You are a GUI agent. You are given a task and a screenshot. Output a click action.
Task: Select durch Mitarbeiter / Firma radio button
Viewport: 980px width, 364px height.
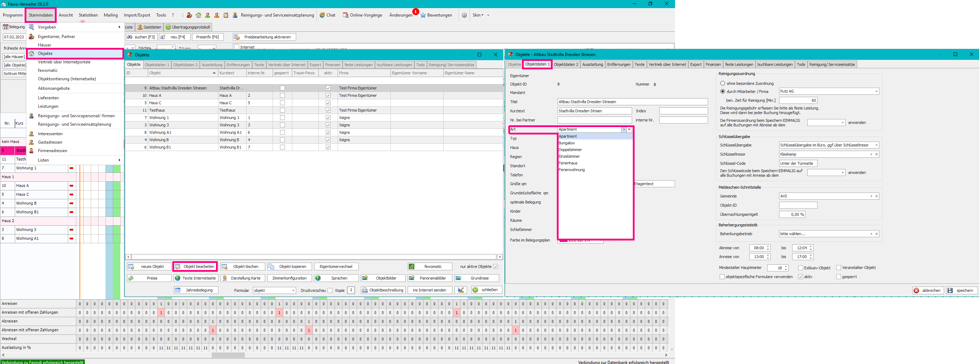tap(723, 92)
